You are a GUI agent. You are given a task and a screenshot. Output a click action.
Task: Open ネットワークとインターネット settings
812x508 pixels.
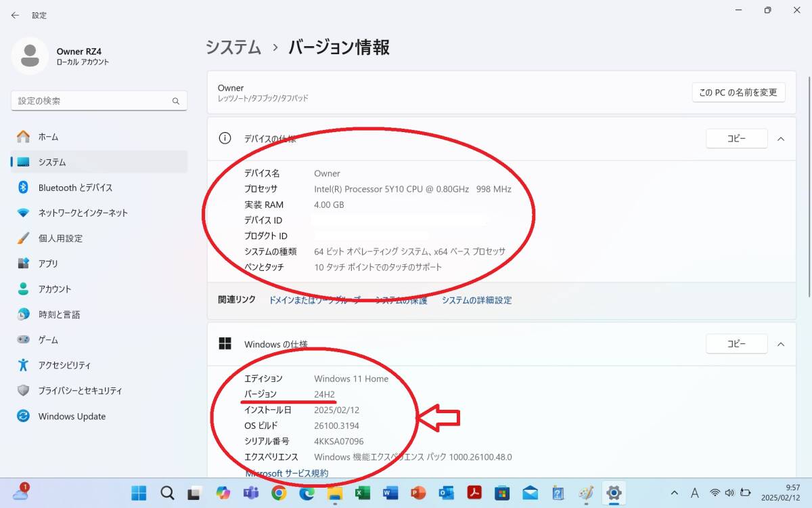(x=99, y=213)
